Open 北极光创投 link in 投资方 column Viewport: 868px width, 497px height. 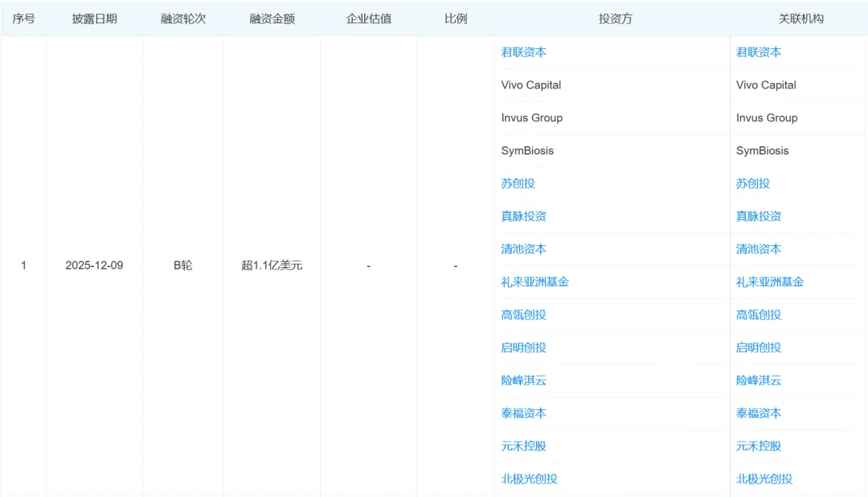click(529, 479)
